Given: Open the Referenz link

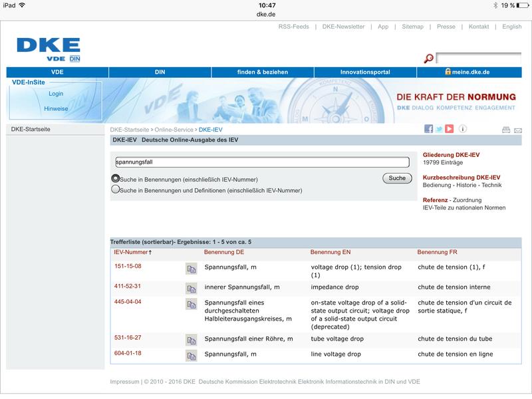Looking at the screenshot, I should 436,200.
